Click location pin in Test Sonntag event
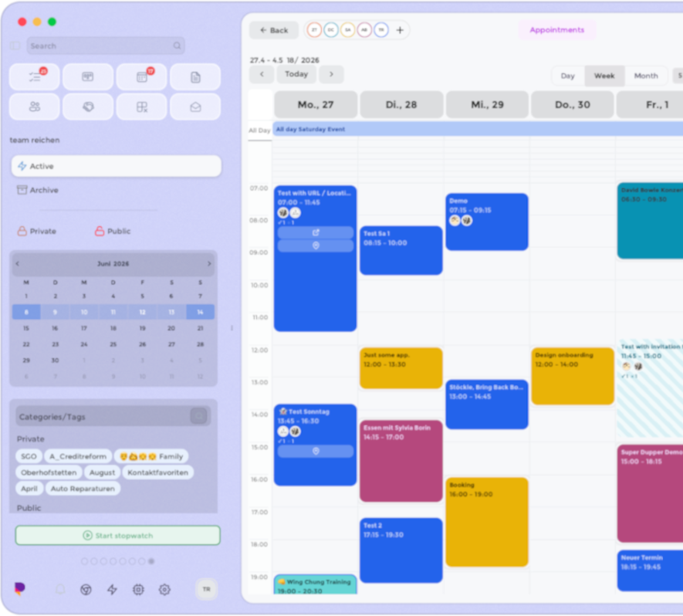Image resolution: width=683 pixels, height=616 pixels. [x=316, y=452]
